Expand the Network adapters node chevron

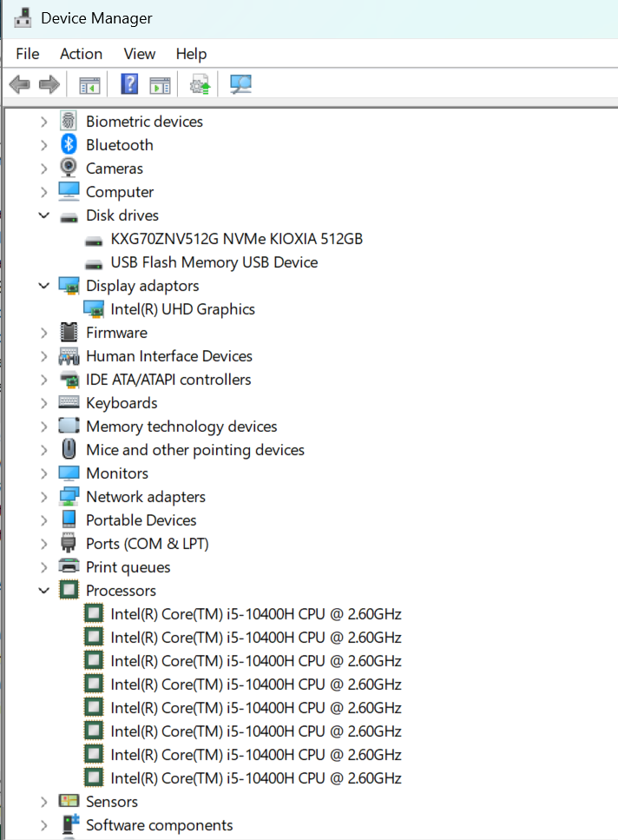[44, 497]
